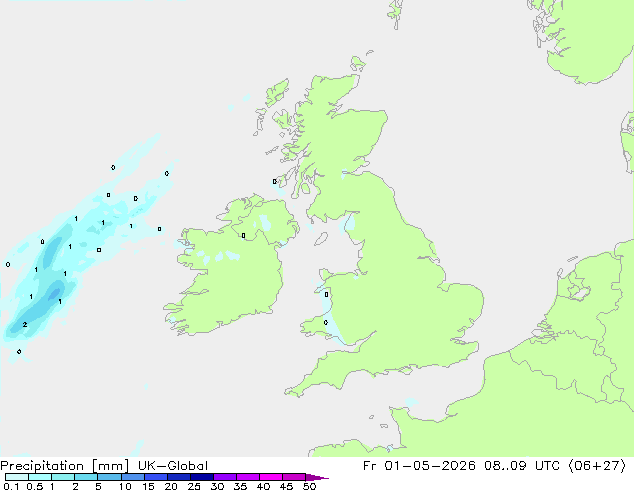Click the "40" legend scale label
Screen dimensions: 634x490
(263, 486)
